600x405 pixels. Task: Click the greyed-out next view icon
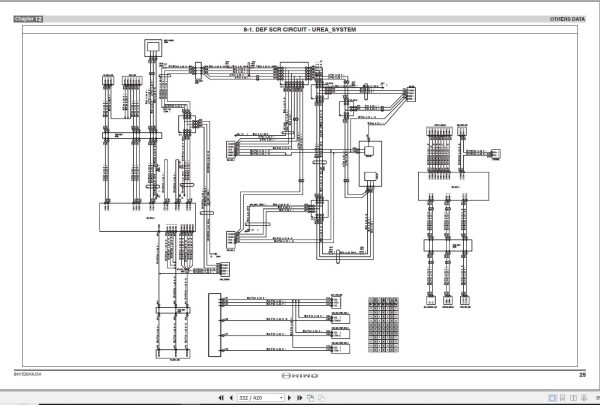point(321,398)
